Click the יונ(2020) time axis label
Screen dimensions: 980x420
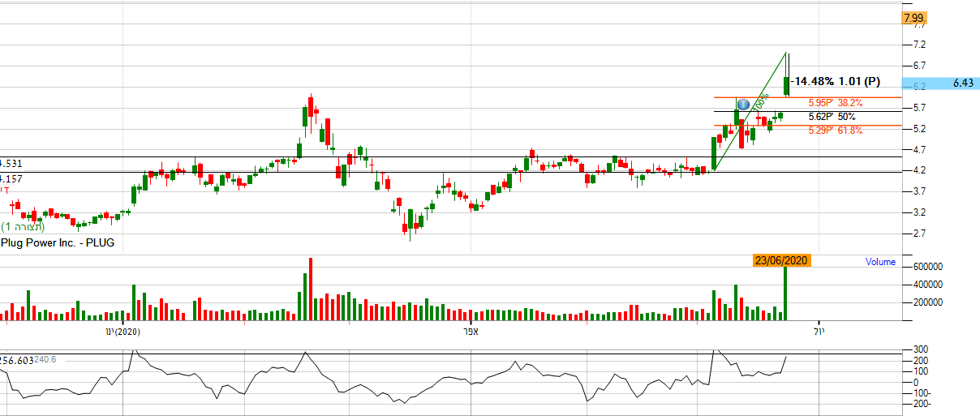click(122, 332)
